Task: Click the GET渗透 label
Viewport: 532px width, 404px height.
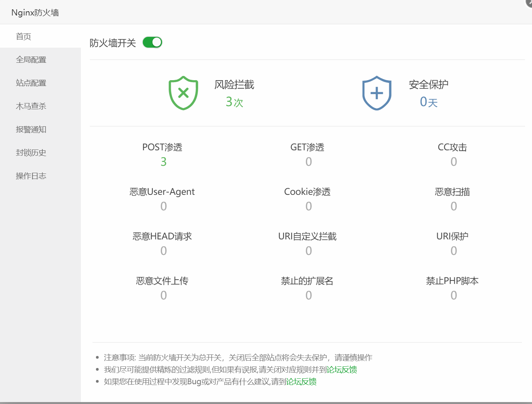Action: (x=308, y=147)
